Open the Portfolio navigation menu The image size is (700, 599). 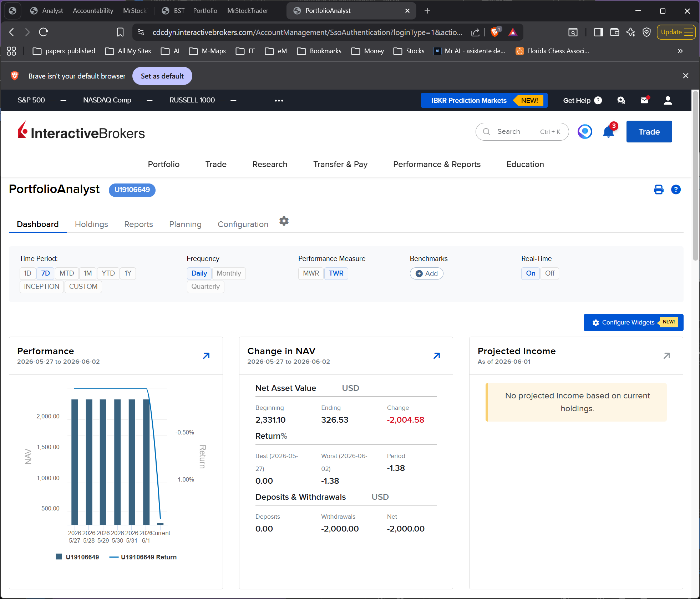[x=164, y=164]
